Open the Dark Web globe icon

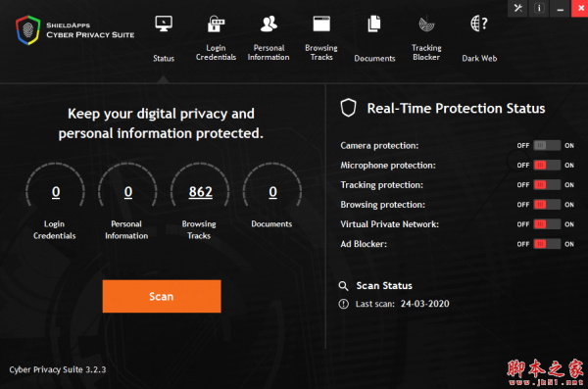click(479, 24)
